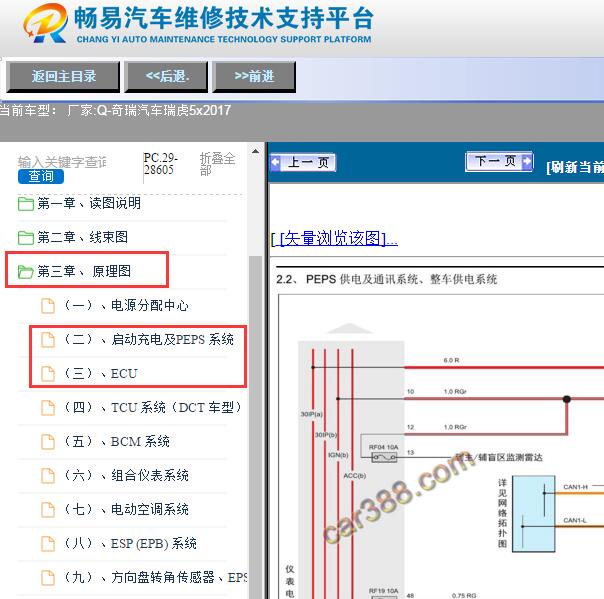Go forward with the >>前进 button

[x=254, y=77]
